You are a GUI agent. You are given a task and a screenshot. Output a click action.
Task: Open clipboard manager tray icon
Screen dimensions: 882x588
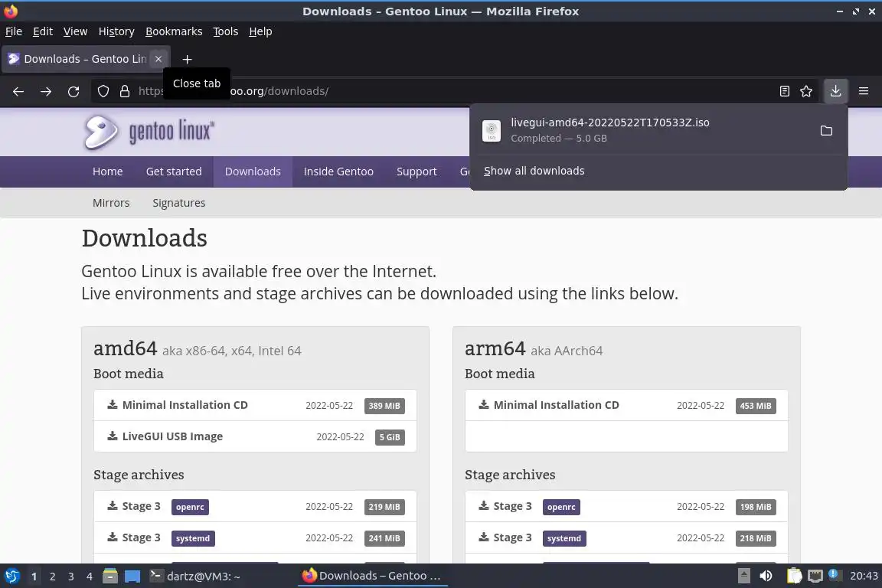coord(794,577)
